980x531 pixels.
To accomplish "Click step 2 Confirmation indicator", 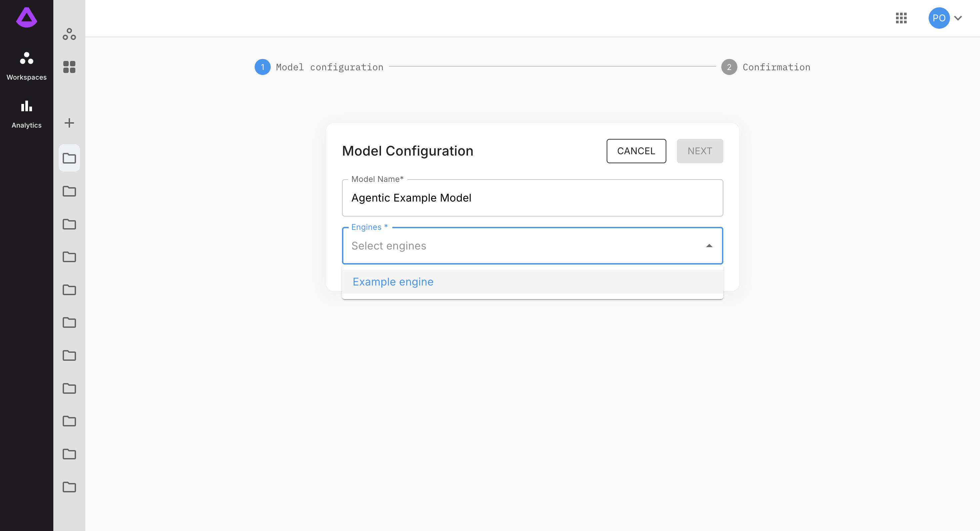I will tap(729, 67).
